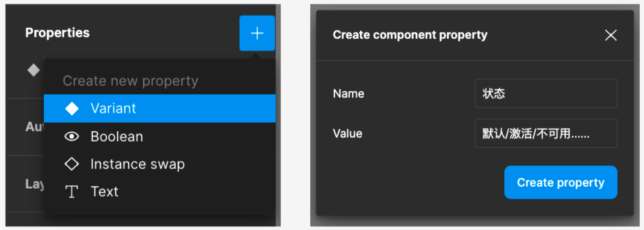
Task: Click the Name field label
Action: tap(348, 93)
